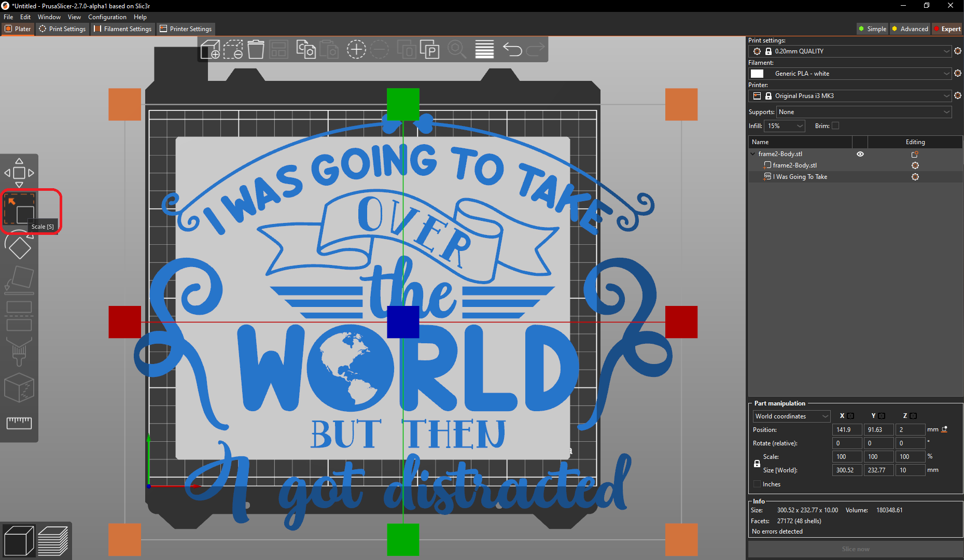Check the Inches checkbox
This screenshot has height=560, width=964.
coord(757,484)
